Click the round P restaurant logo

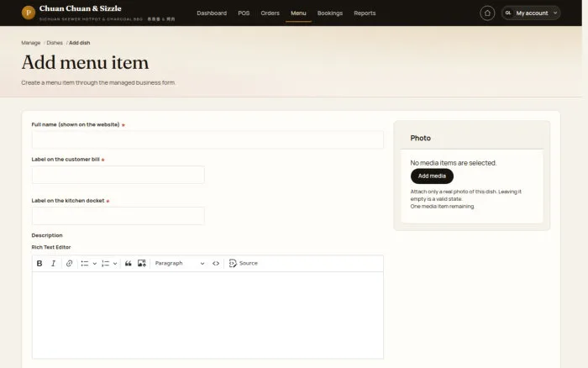click(29, 13)
